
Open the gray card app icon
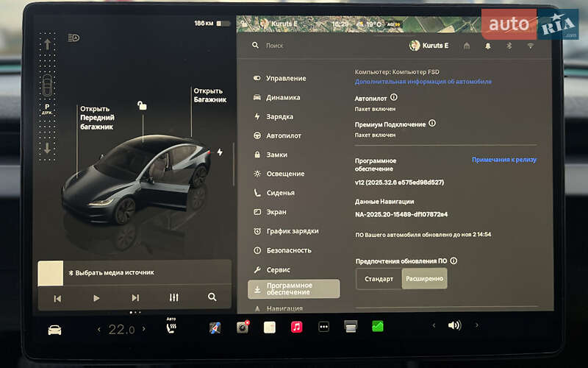tap(351, 326)
